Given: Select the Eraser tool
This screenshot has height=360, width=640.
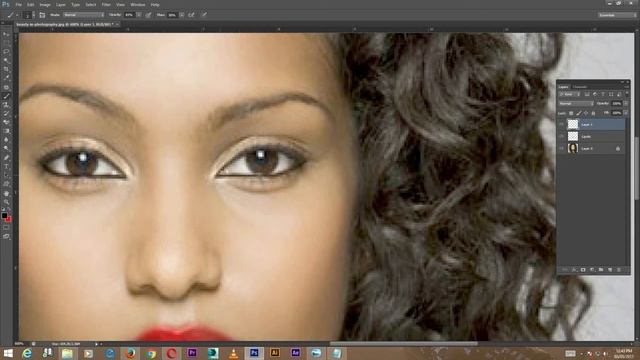Looking at the screenshot, I should tap(6, 122).
